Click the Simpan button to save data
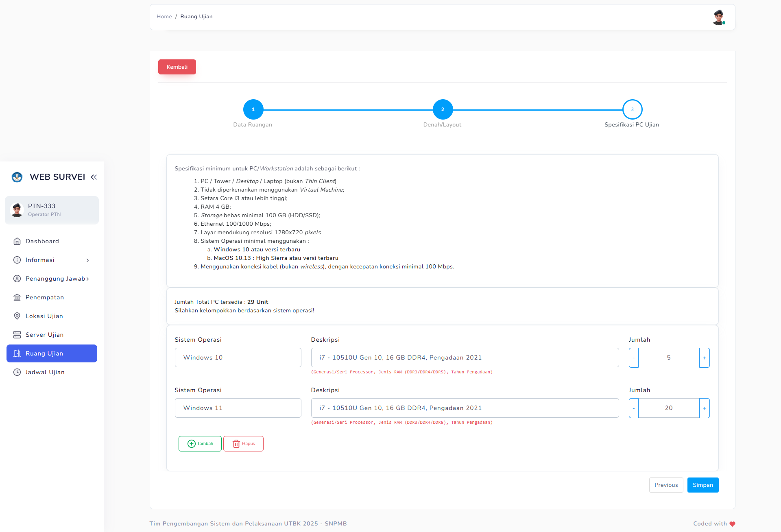Screen dimensions: 781x532 (x=702, y=484)
